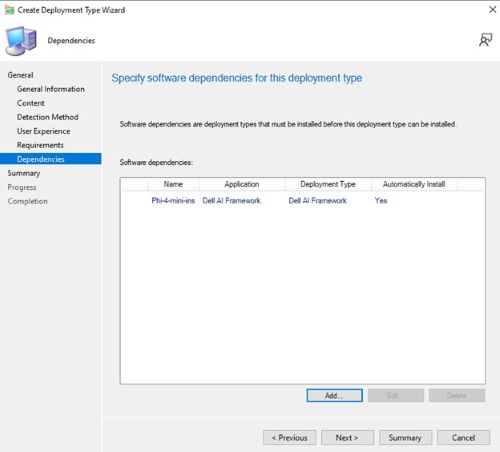Go back with the Previous button

289,437
